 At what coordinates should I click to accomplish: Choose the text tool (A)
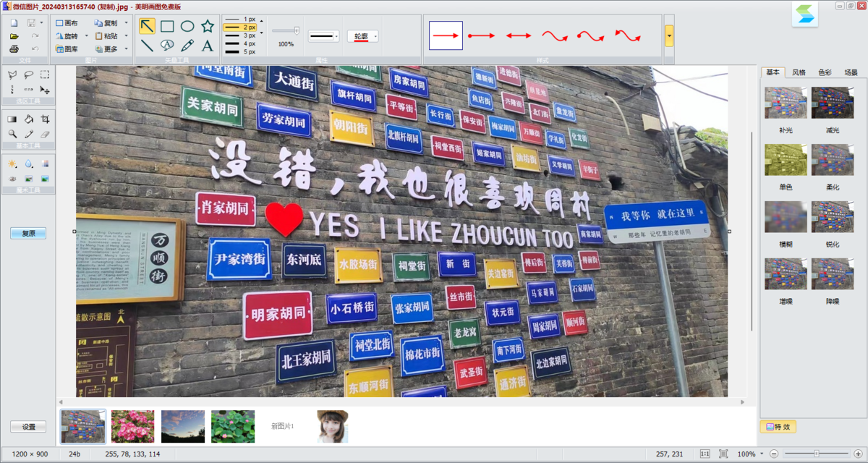208,46
